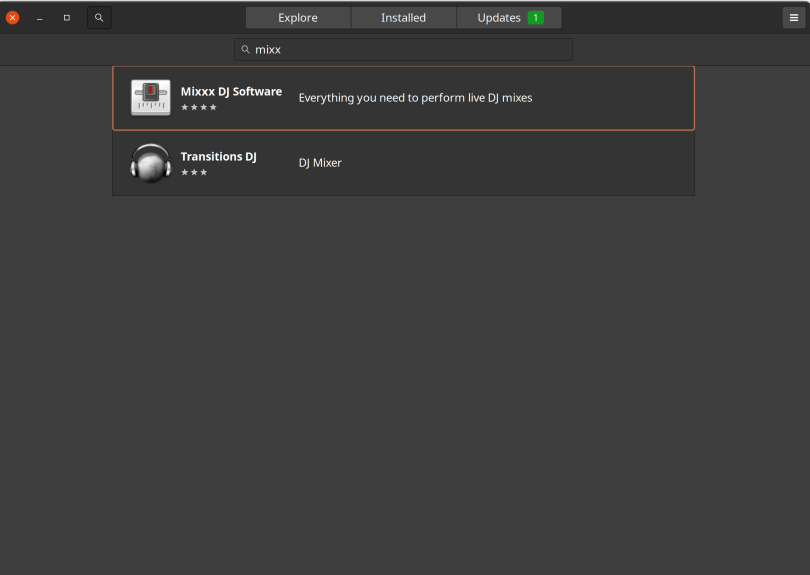Open the Transitions DJ result
Image resolution: width=810 pixels, height=575 pixels.
click(403, 163)
